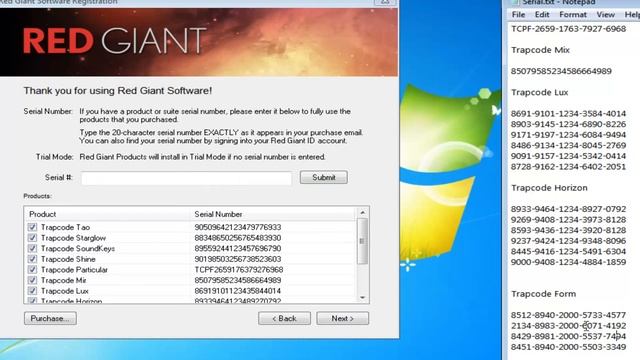Click serial 9237-9424-1234-9348-8096 in Notepad

point(568,241)
